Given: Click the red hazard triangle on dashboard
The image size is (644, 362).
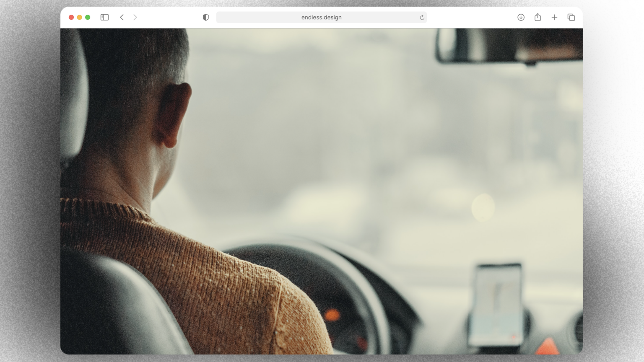Looking at the screenshot, I should (547, 347).
